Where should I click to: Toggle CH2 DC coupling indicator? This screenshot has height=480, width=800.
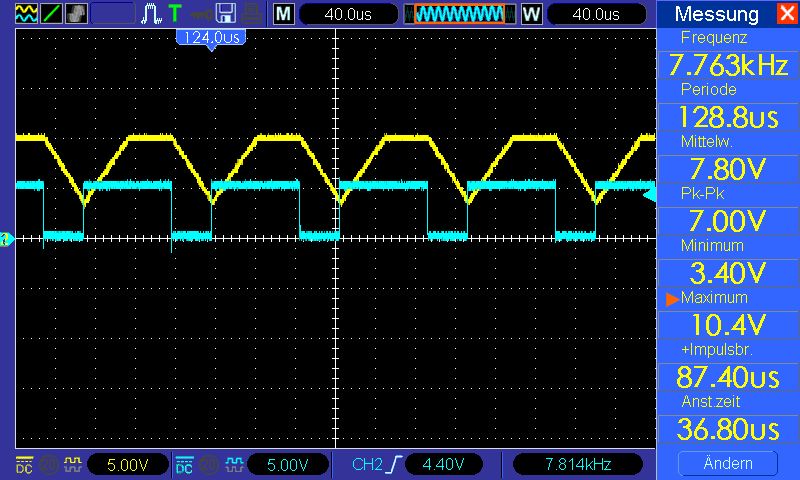tap(184, 464)
